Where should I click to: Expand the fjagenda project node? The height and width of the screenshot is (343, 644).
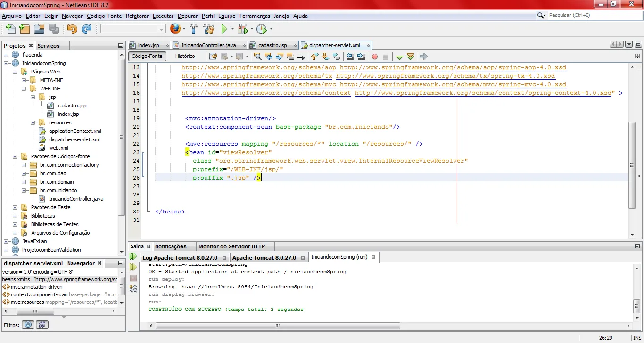click(7, 55)
